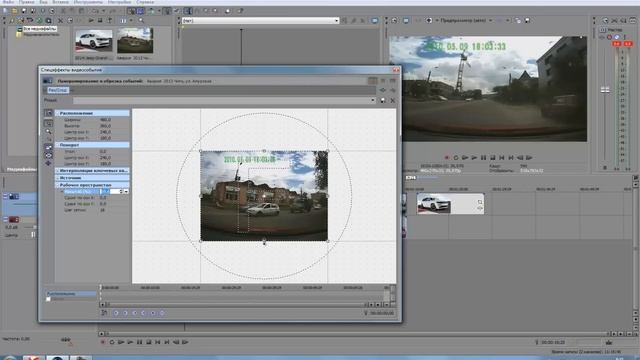Screen dimensions: 640x360
Task: Click Save icon in main toolbar
Action: (24, 11)
